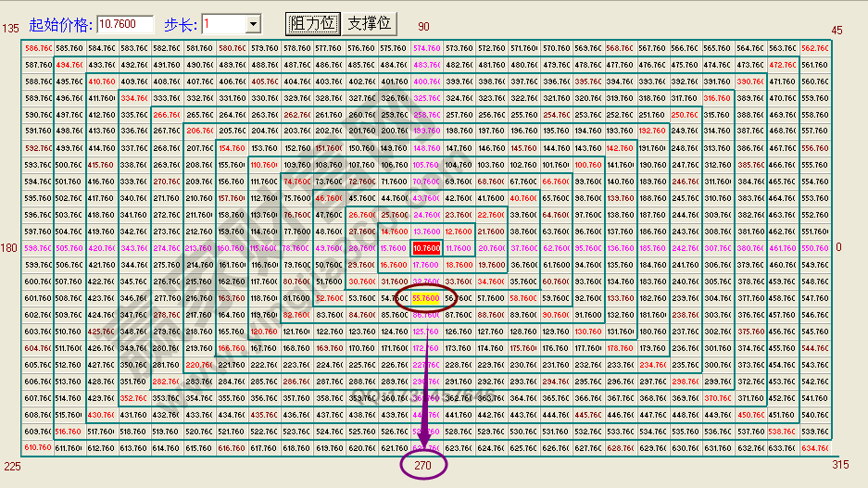This screenshot has height=488, width=868.
Task: Click the 阻力位 resistance level button
Action: 312,23
